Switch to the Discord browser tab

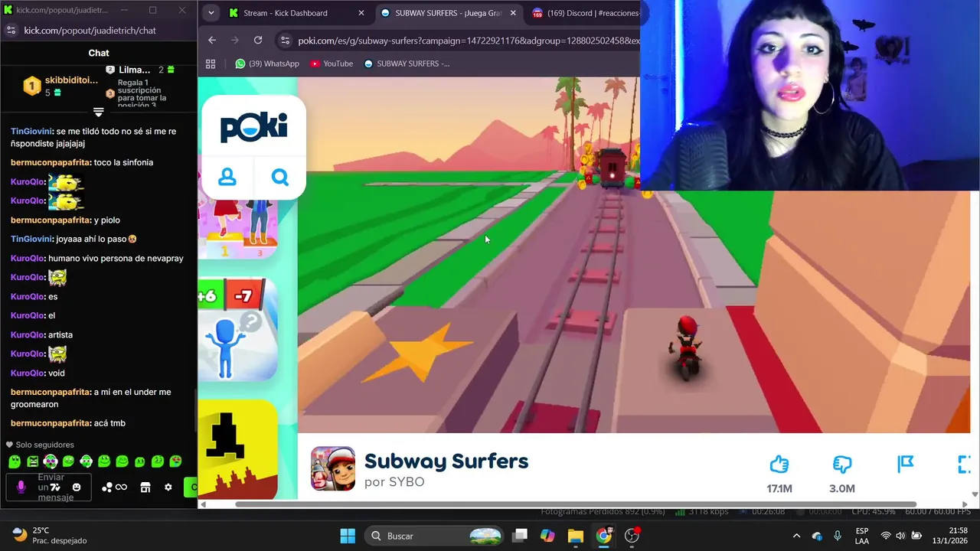586,13
